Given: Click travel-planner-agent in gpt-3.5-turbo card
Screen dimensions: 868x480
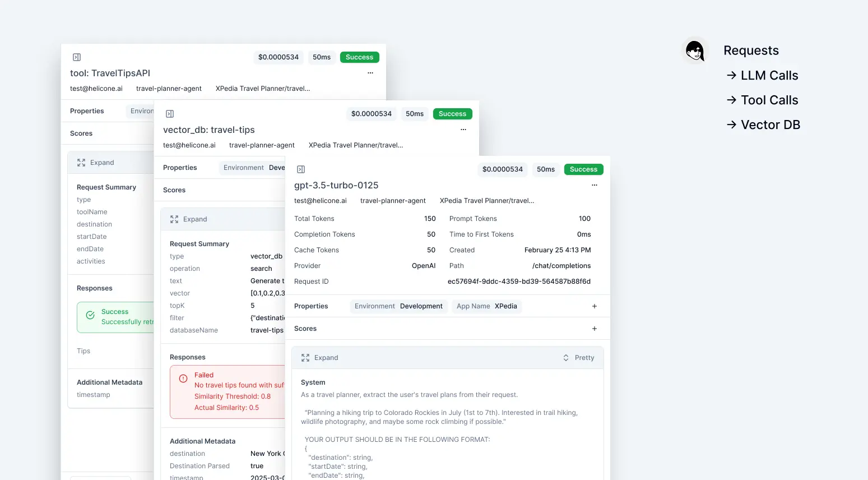Looking at the screenshot, I should point(393,201).
